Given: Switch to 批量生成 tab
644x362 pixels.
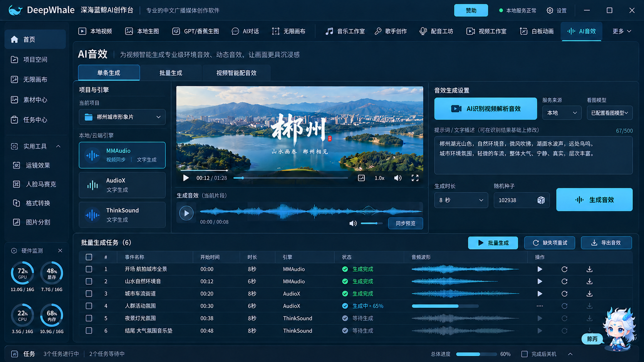Looking at the screenshot, I should pos(171,73).
